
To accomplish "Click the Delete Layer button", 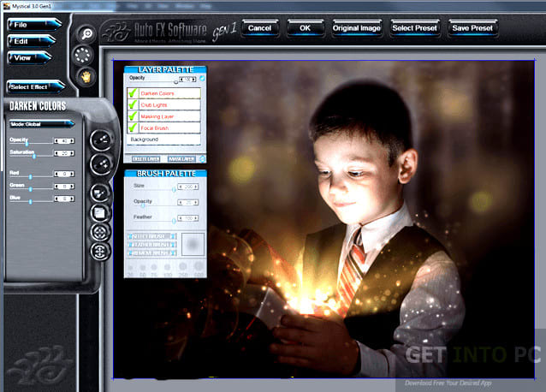I will click(x=145, y=159).
